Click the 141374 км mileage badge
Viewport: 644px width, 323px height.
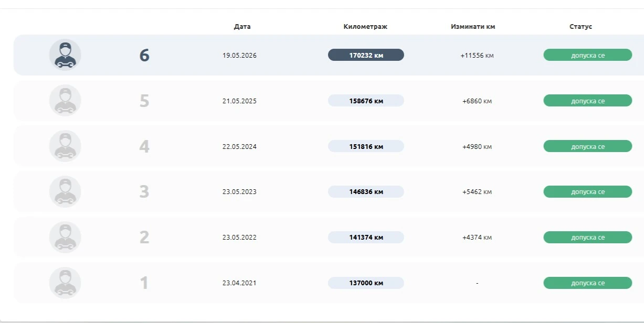pos(366,238)
